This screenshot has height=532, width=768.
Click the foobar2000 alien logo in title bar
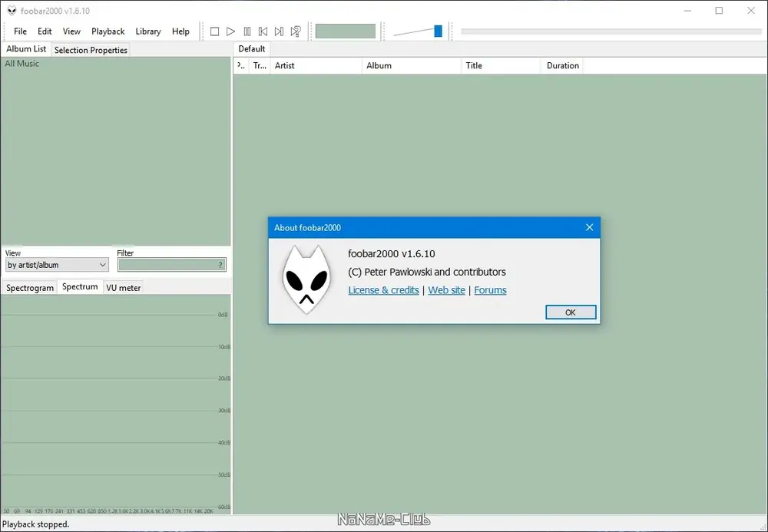coord(12,11)
